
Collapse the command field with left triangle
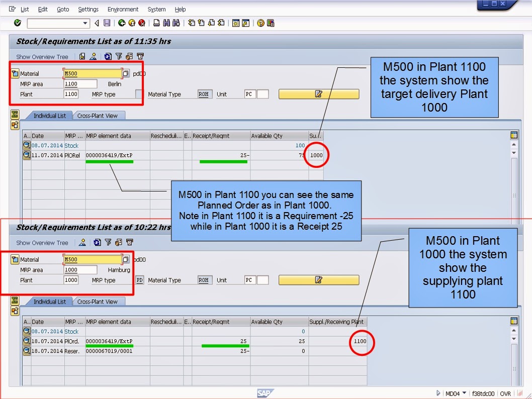(97, 23)
